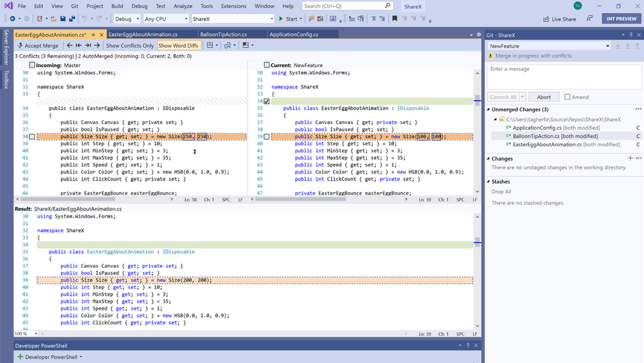Tick Current line 39 conflict checkbox

click(267, 137)
